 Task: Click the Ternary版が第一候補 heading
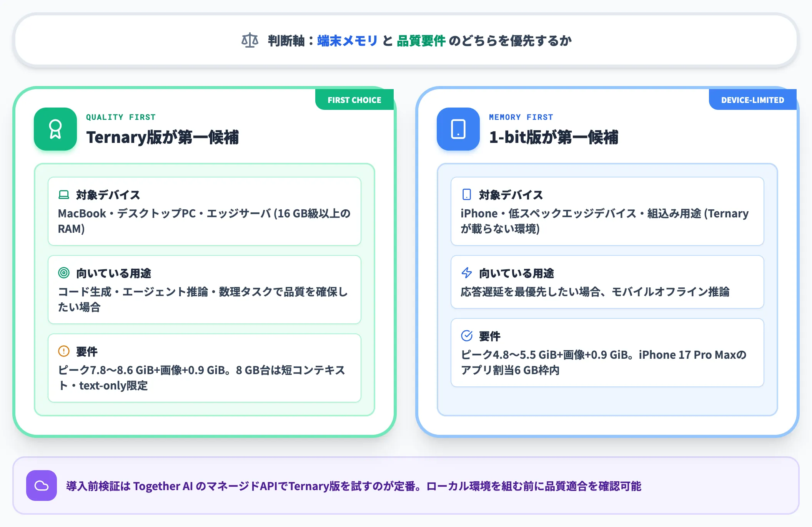[163, 137]
